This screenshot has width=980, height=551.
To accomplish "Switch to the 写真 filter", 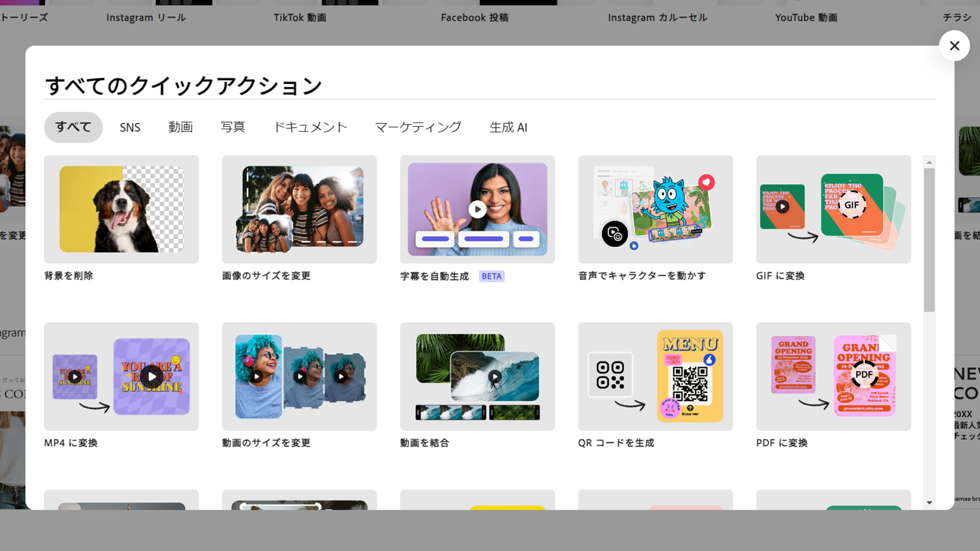I will 233,127.
